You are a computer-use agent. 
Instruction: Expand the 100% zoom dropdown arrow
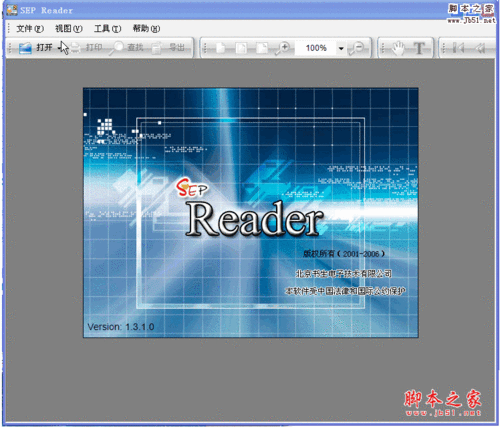click(x=341, y=48)
